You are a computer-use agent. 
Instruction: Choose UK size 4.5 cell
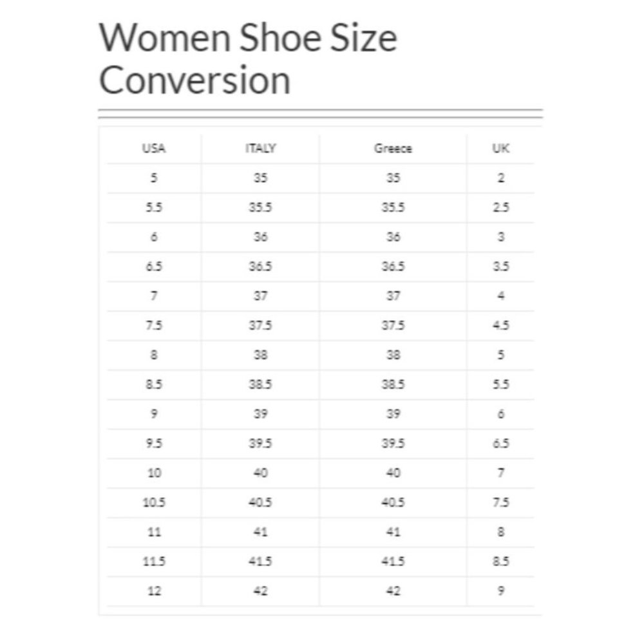(x=501, y=326)
